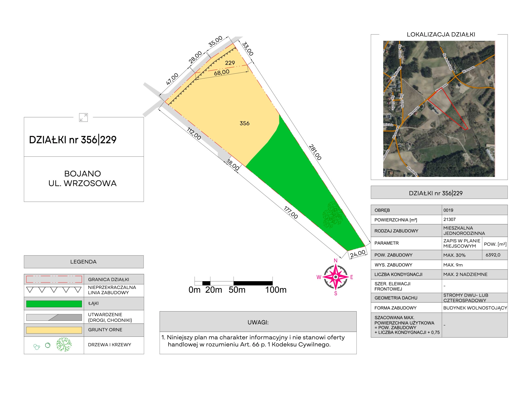Viewport: 532px width, 399px height.
Task: Click the 281,00 dimension label
Action: (x=315, y=152)
